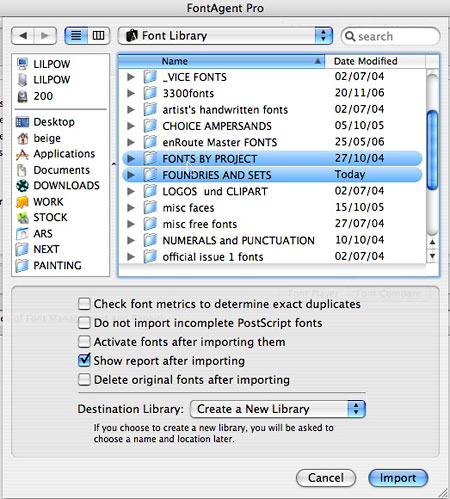The width and height of the screenshot is (450, 499).
Task: Click the Import button
Action: [398, 478]
